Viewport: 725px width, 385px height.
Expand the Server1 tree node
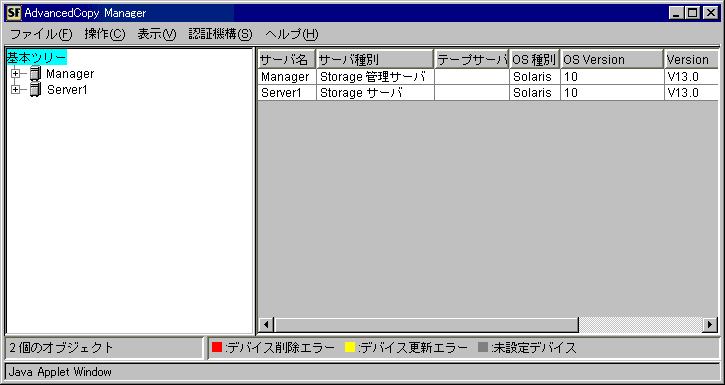tap(16, 90)
